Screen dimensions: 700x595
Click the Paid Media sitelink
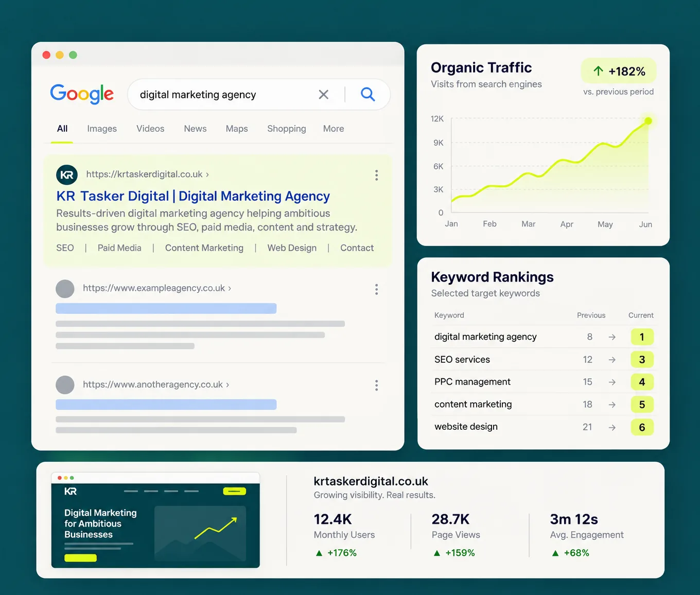pos(119,248)
